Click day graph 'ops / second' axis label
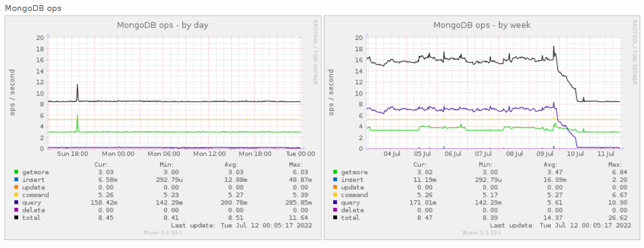Screen dimensions: 644x248 [x=12, y=93]
